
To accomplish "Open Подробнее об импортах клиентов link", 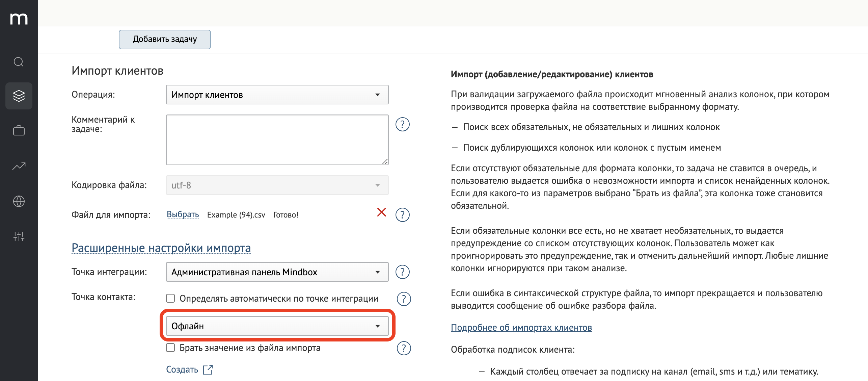I will pos(521,328).
